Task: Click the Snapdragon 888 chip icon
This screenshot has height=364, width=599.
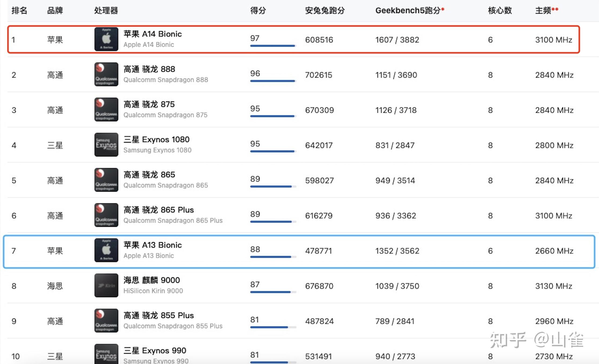Action: (x=106, y=74)
